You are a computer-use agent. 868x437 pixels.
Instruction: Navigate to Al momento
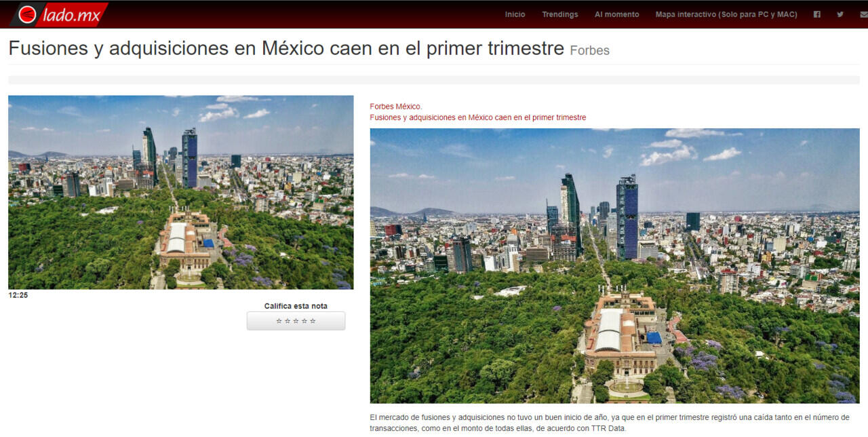616,14
